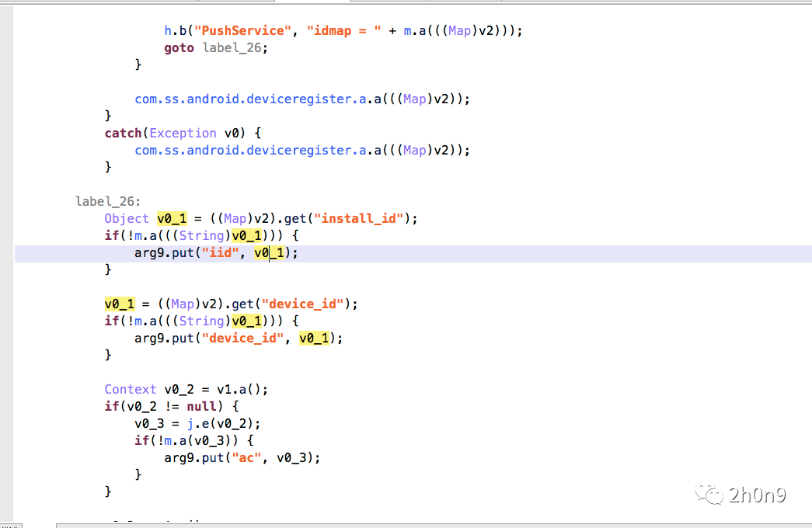
Task: Select v0_1 argument in arg9.put("device_id") call
Action: click(x=314, y=338)
